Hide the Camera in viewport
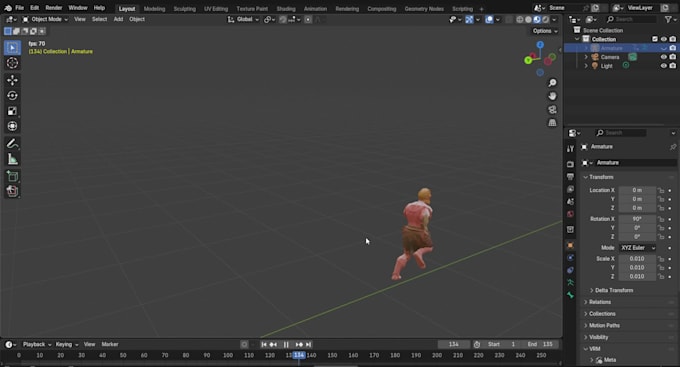 coord(664,57)
